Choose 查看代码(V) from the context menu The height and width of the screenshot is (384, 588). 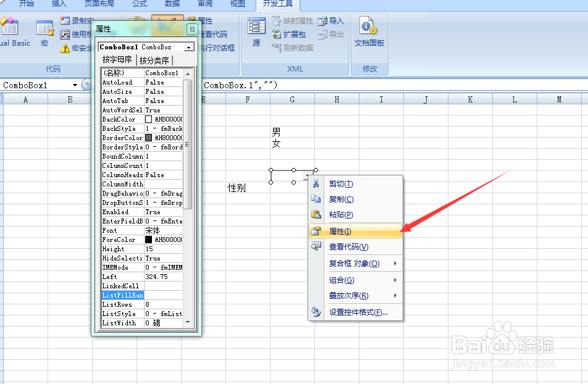tap(355, 247)
